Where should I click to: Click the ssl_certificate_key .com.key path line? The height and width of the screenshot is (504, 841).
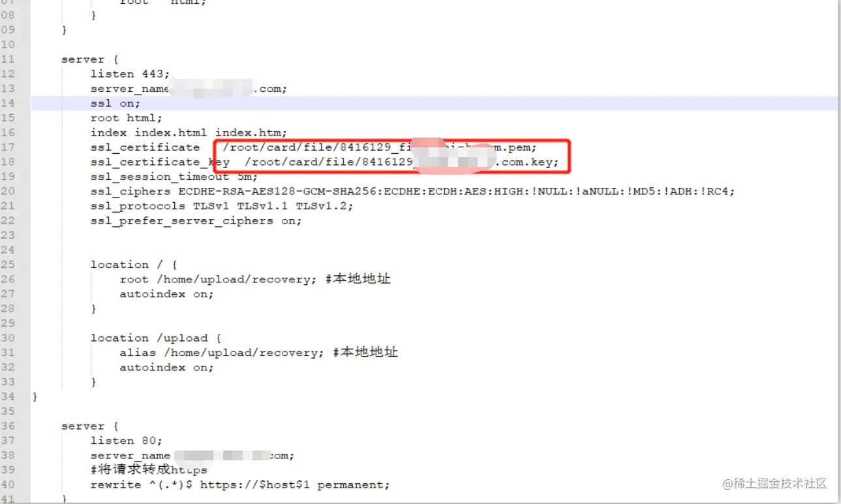(x=325, y=162)
